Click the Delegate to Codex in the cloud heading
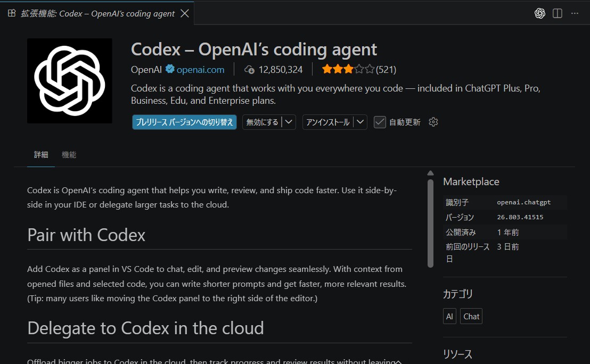 click(x=145, y=328)
